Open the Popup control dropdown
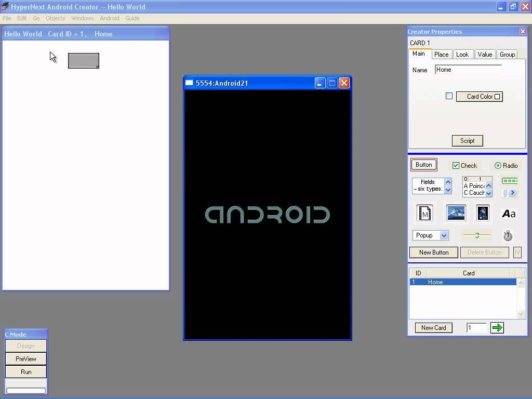This screenshot has width=532, height=399. [x=444, y=235]
